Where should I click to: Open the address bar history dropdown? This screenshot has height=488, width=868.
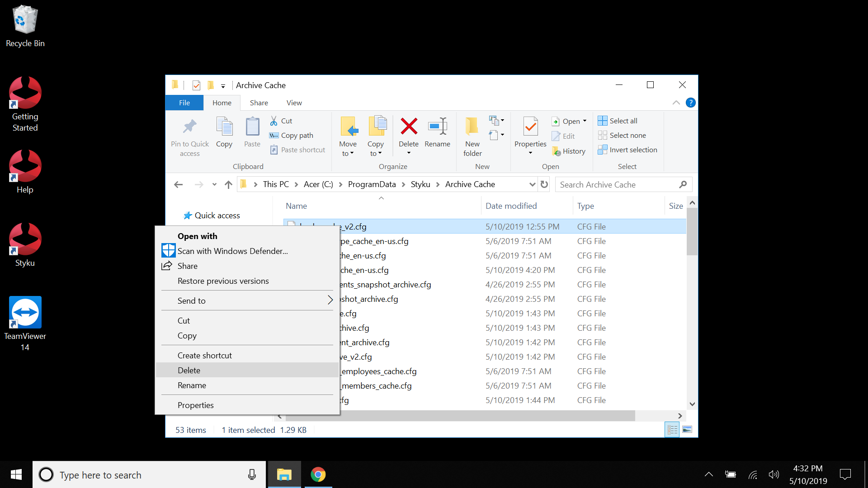(x=532, y=184)
